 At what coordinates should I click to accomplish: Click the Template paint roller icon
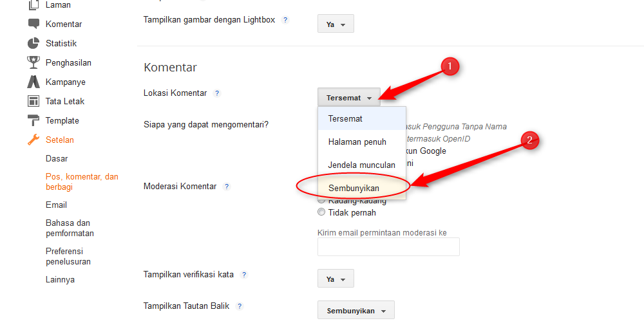[x=33, y=120]
